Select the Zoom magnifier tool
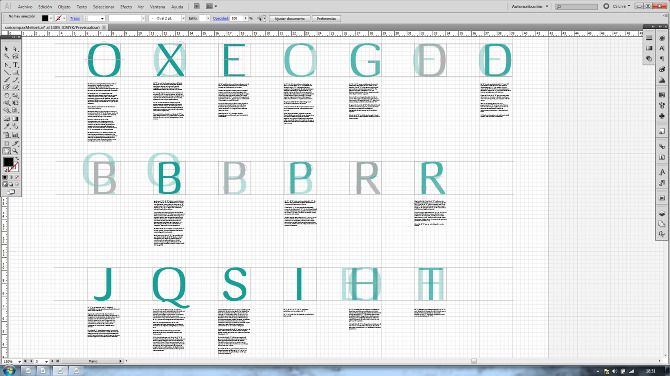 point(15,151)
